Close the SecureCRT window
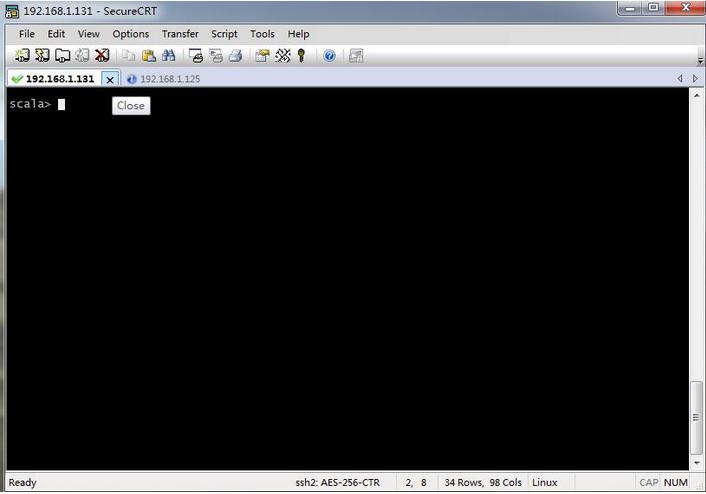The width and height of the screenshot is (706, 494). click(x=685, y=8)
